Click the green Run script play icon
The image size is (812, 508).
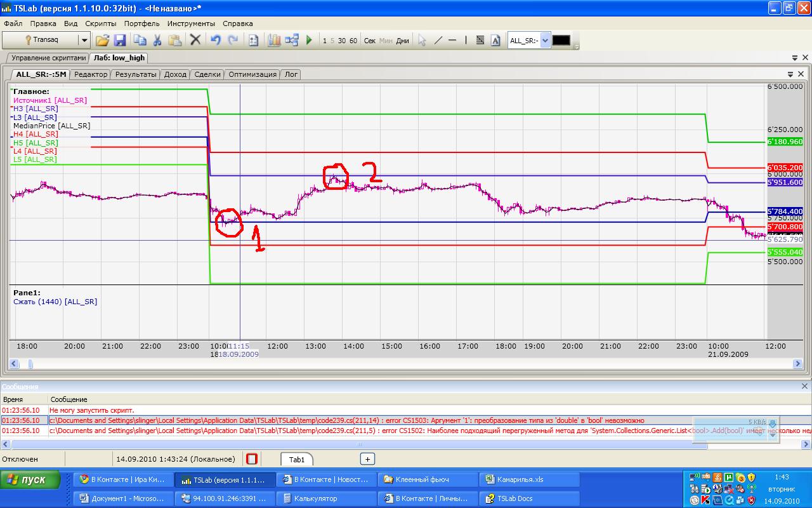(309, 40)
